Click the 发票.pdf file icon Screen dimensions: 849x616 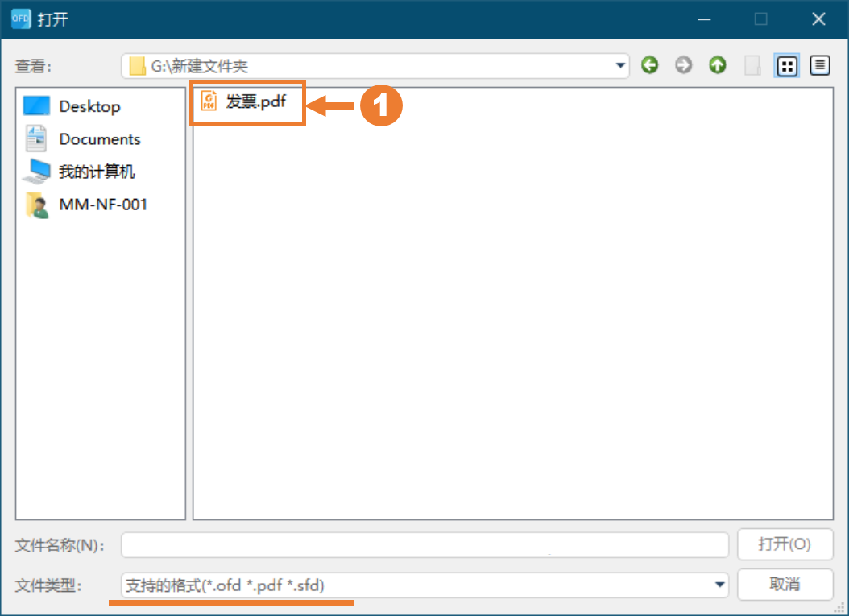tap(209, 101)
